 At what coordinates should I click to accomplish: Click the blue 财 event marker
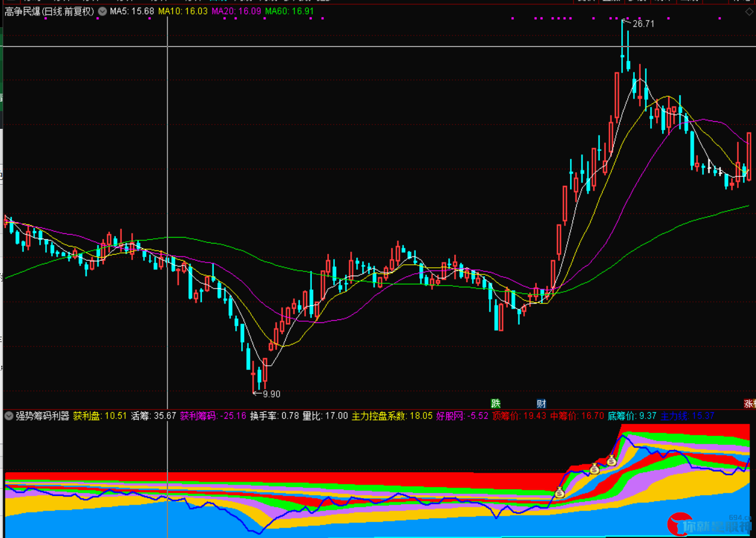[x=541, y=403]
